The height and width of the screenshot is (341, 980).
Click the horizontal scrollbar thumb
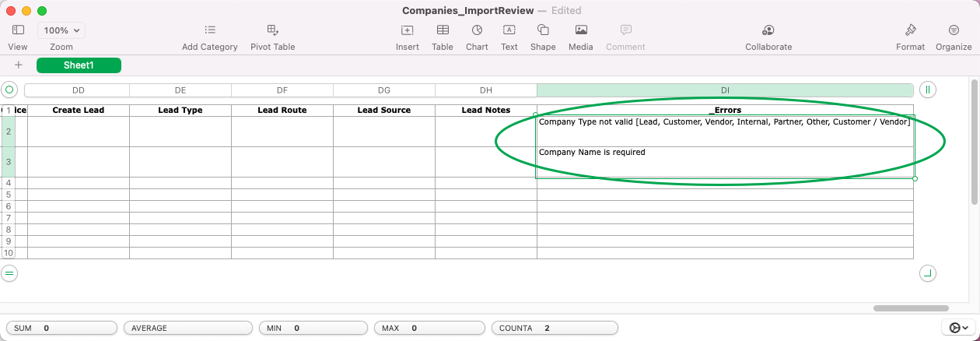tap(911, 308)
